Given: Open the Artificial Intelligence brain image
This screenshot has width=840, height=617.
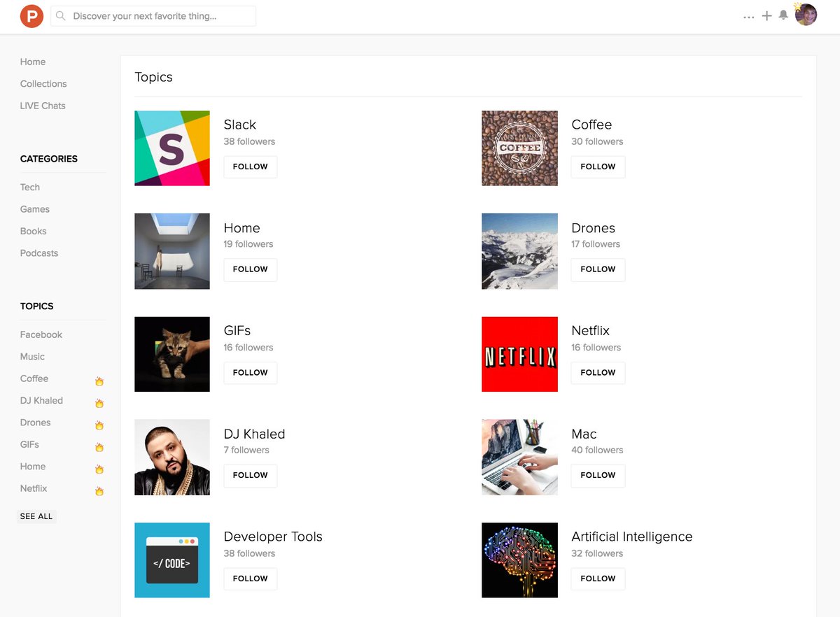Looking at the screenshot, I should tap(519, 560).
